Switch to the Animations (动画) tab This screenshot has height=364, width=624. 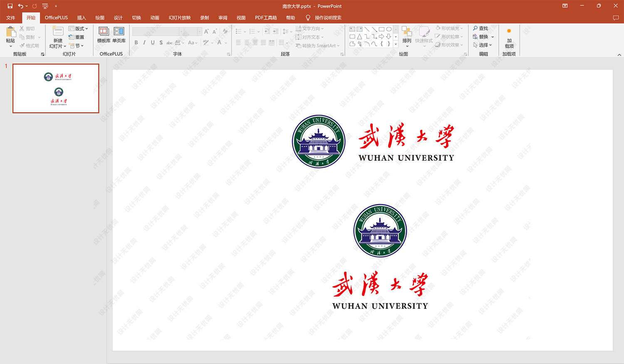tap(155, 18)
